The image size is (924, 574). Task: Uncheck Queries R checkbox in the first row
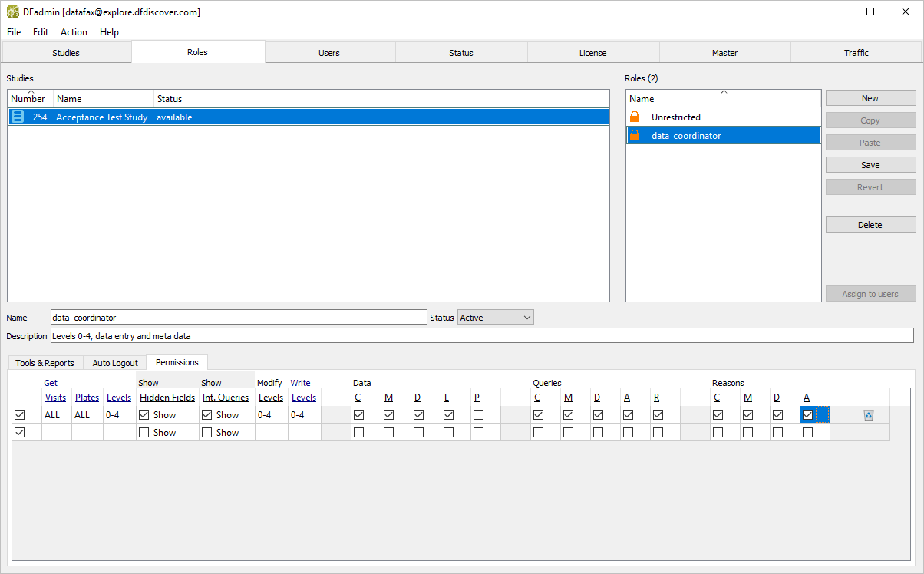658,415
